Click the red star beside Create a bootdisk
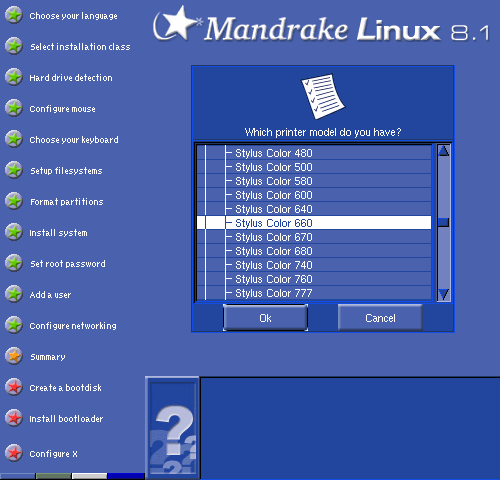Viewport: 500px width, 480px height. coord(14,387)
